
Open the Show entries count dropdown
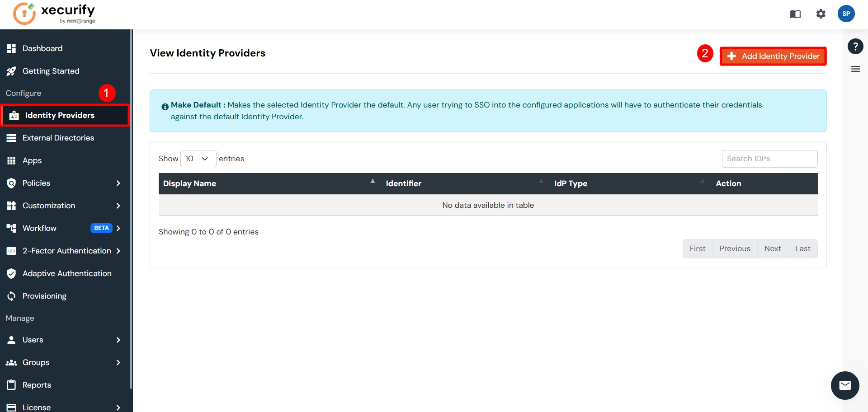(198, 159)
